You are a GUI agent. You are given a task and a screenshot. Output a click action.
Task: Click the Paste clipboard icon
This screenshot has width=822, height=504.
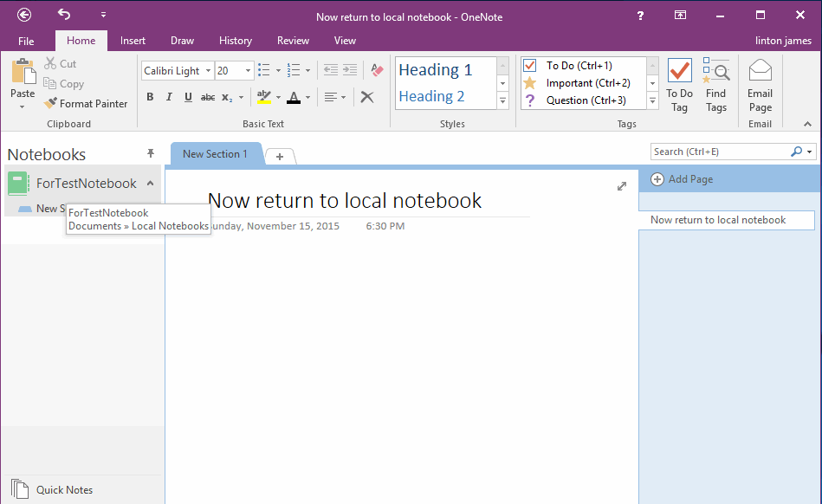point(23,72)
